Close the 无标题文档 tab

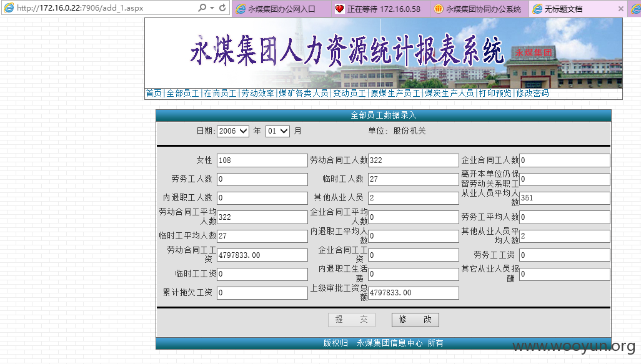point(621,9)
